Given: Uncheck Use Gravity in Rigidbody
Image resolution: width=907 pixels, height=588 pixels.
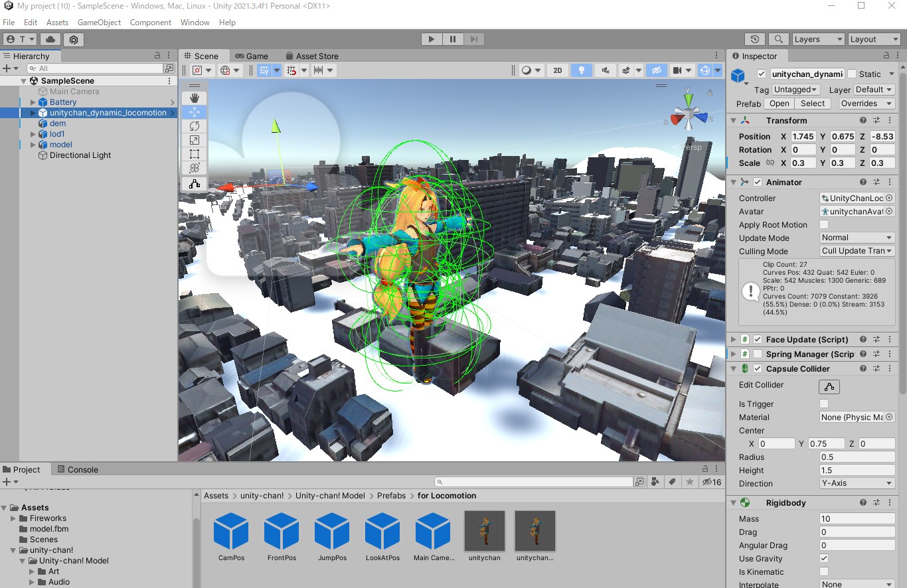Looking at the screenshot, I should (x=824, y=559).
